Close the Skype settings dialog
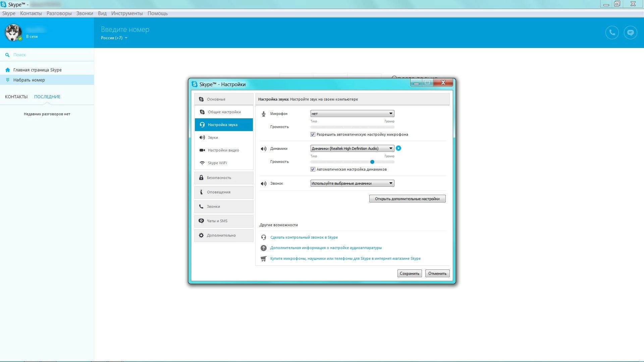Screen dimensions: 644x362 pyautogui.click(x=443, y=82)
